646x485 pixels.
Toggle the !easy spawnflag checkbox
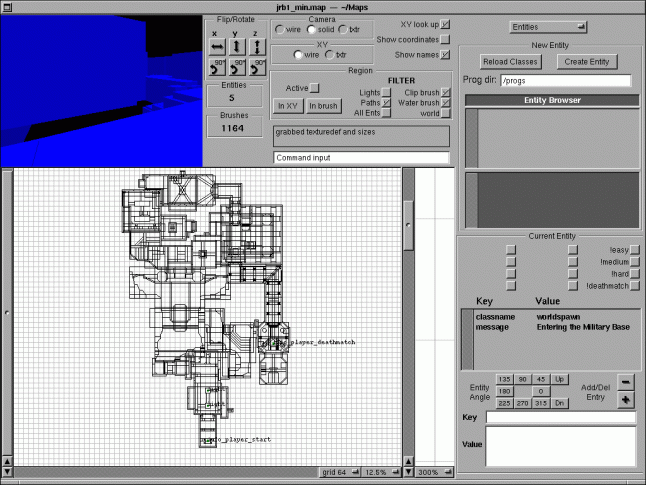click(635, 250)
